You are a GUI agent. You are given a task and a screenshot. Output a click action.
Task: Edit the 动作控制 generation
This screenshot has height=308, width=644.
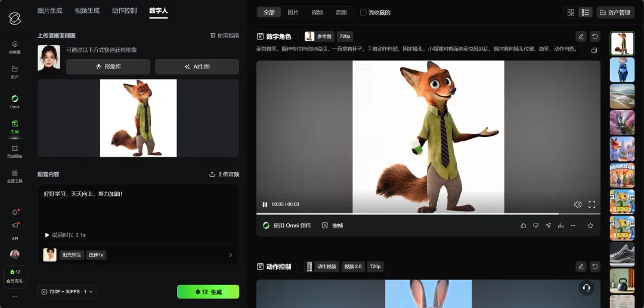(x=581, y=266)
